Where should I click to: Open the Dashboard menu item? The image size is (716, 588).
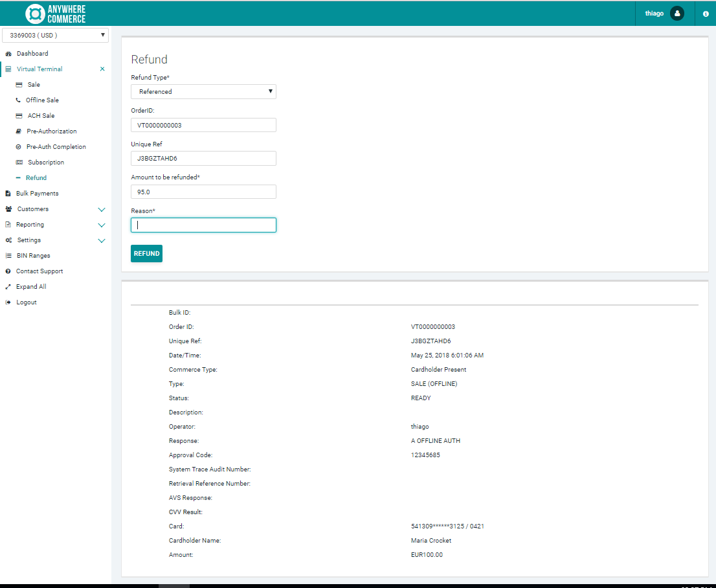coord(32,54)
